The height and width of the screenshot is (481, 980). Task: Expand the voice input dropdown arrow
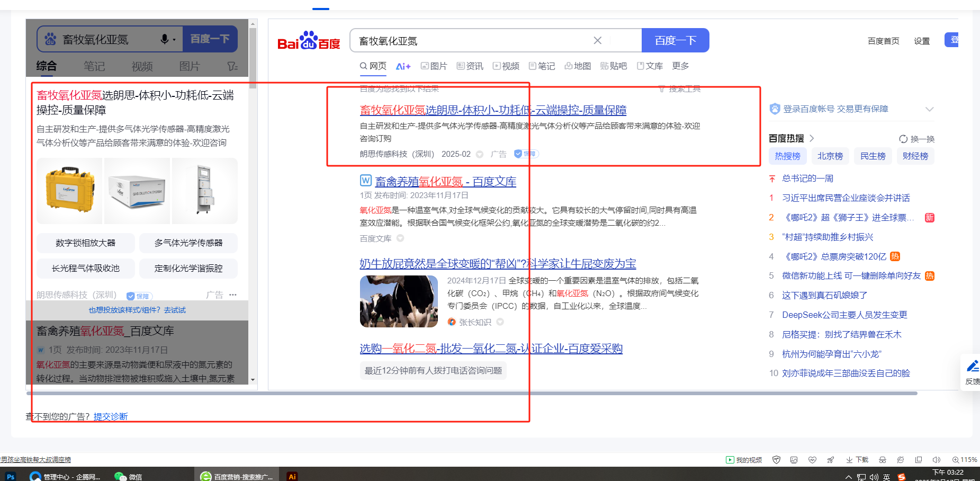click(174, 40)
